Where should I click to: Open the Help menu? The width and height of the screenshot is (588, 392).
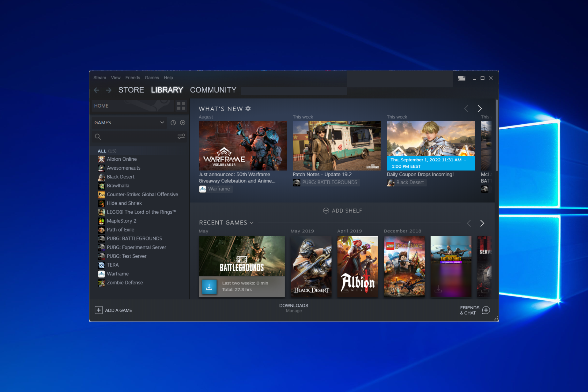(168, 78)
